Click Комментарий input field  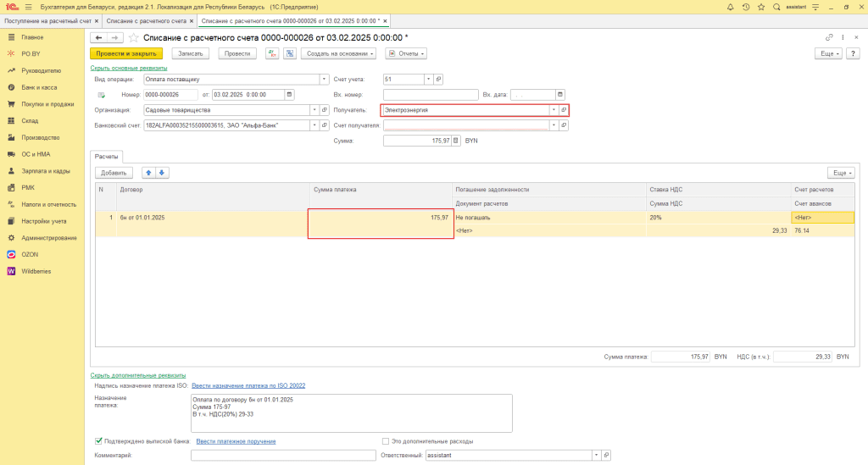coord(283,455)
